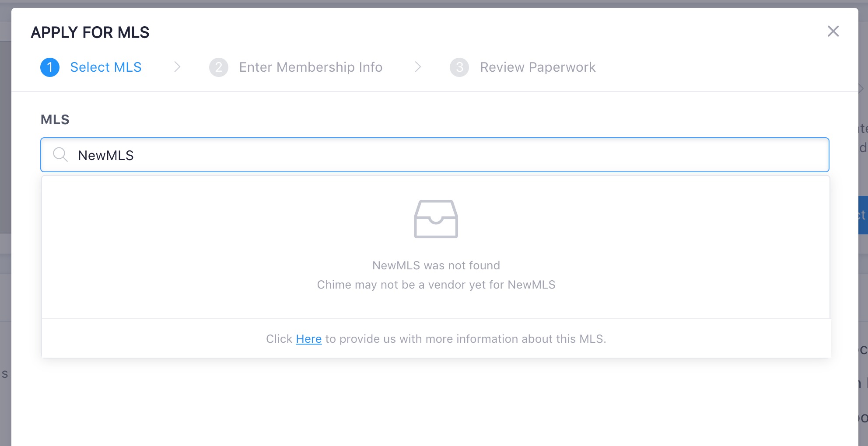The height and width of the screenshot is (446, 868).
Task: Click step number 3 circle
Action: coord(459,67)
